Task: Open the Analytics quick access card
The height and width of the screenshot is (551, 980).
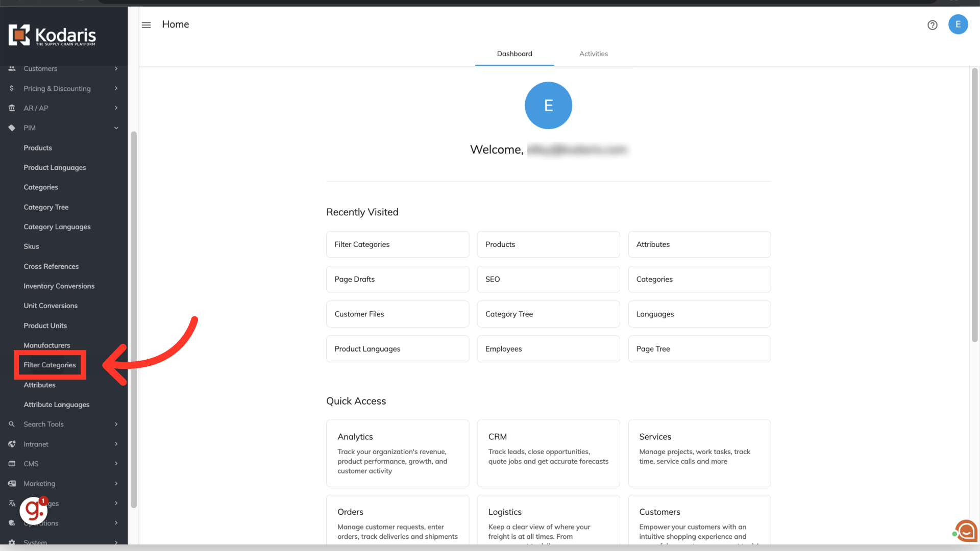Action: click(x=397, y=453)
